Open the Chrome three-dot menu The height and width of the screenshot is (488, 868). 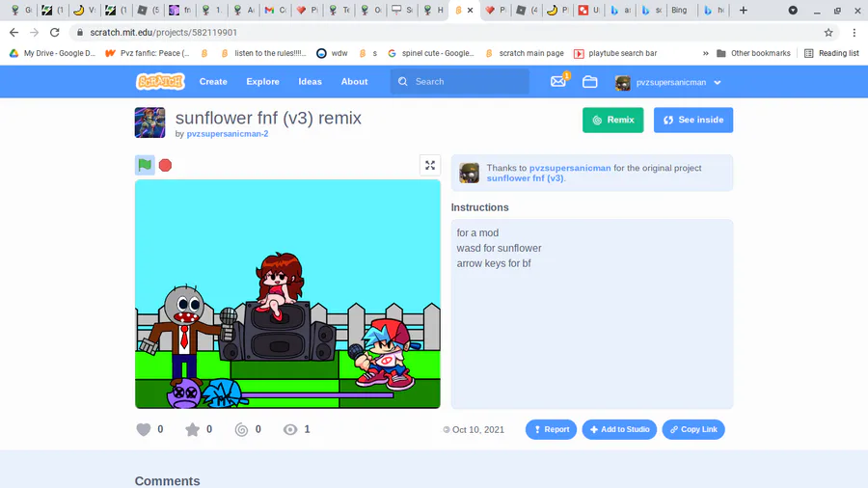(854, 33)
